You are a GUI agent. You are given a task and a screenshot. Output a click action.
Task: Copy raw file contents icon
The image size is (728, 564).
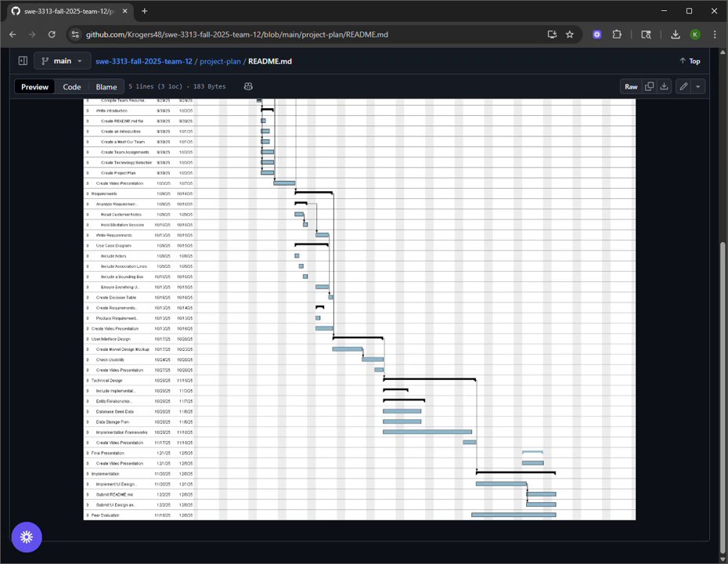pos(650,86)
